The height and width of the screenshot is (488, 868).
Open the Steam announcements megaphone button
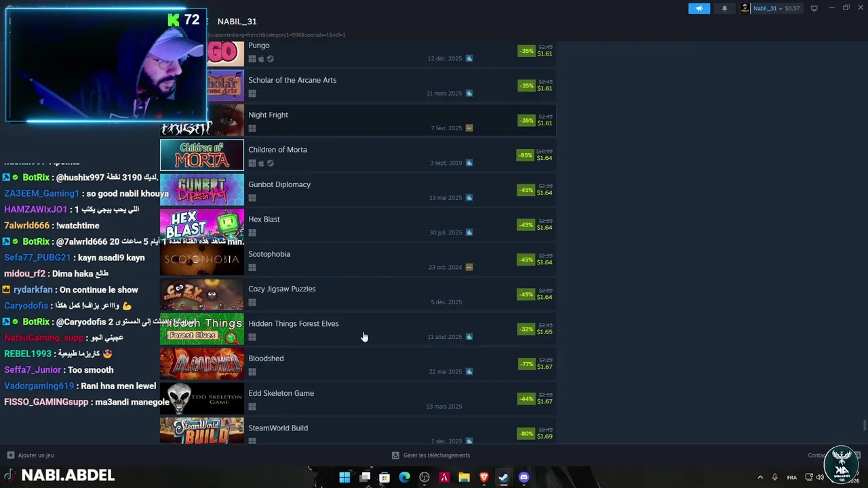click(698, 8)
